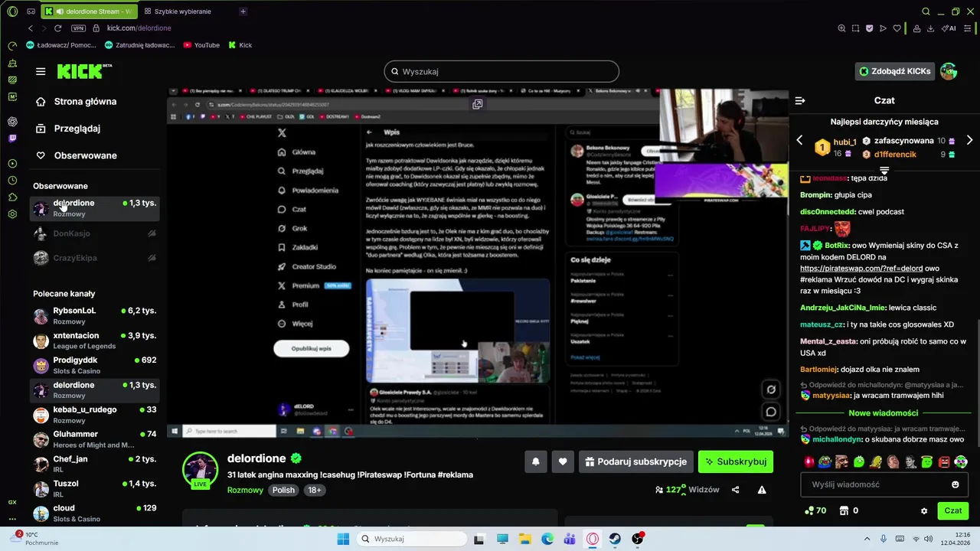
Task: Open DonKasjo followed channel
Action: coord(95,233)
